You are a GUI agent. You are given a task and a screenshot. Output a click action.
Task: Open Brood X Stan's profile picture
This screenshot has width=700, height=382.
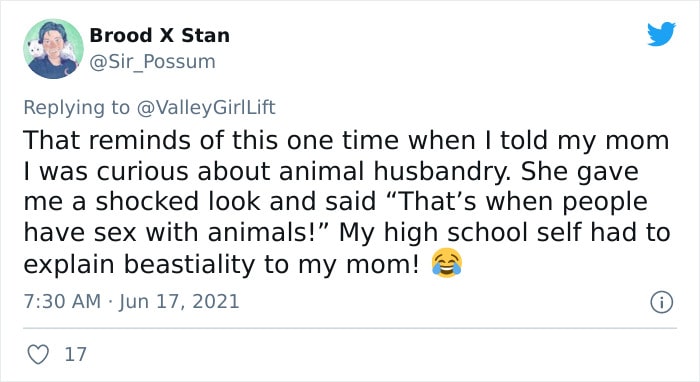tap(53, 49)
